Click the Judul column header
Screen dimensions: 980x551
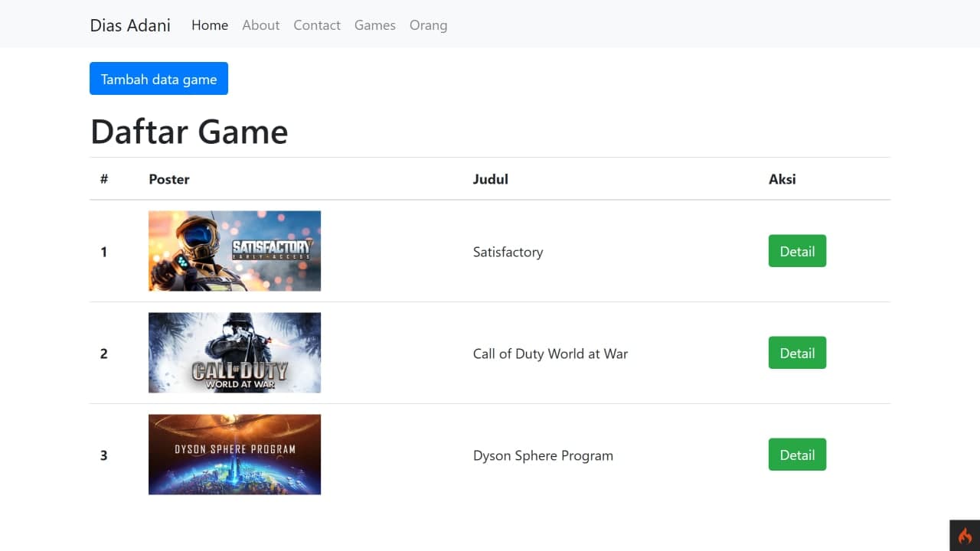[x=491, y=179]
